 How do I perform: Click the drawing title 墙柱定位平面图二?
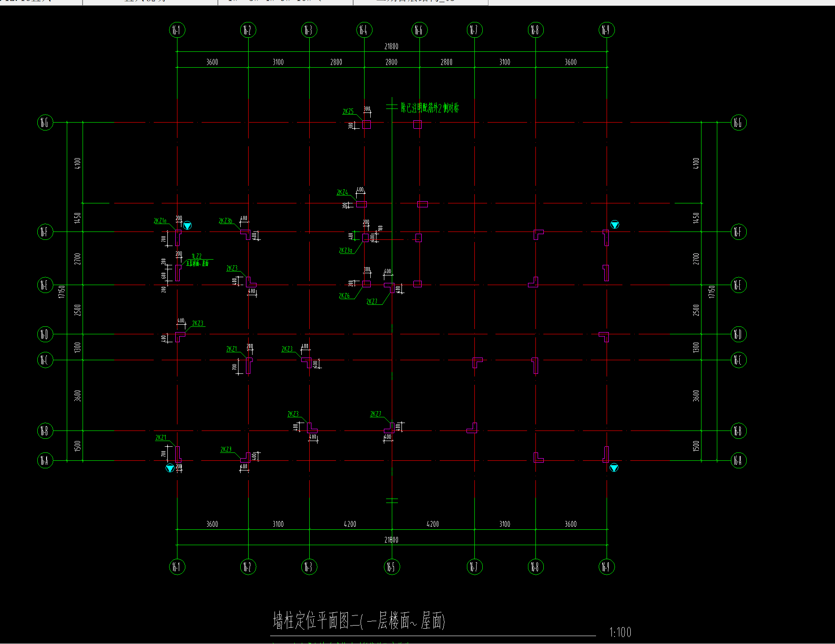point(315,621)
